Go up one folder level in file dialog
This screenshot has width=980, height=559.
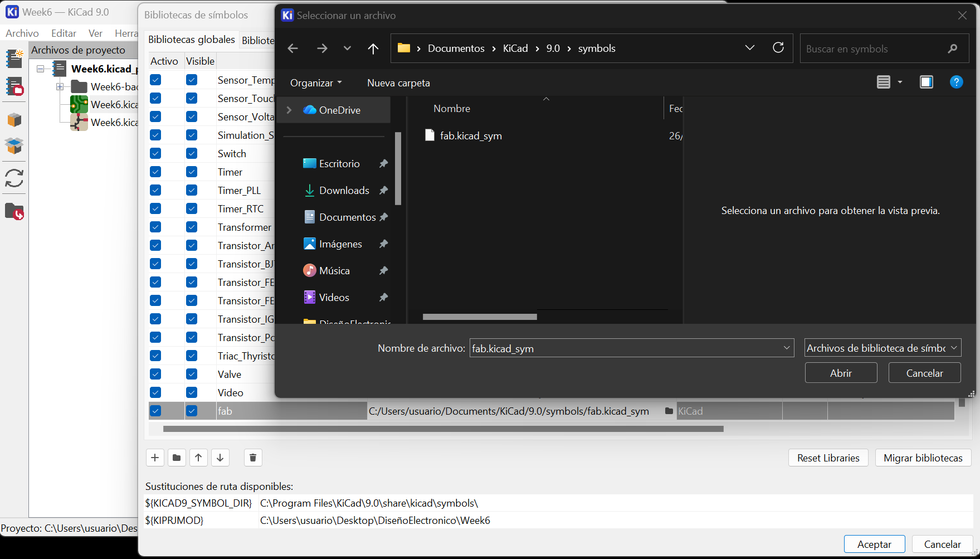click(373, 48)
